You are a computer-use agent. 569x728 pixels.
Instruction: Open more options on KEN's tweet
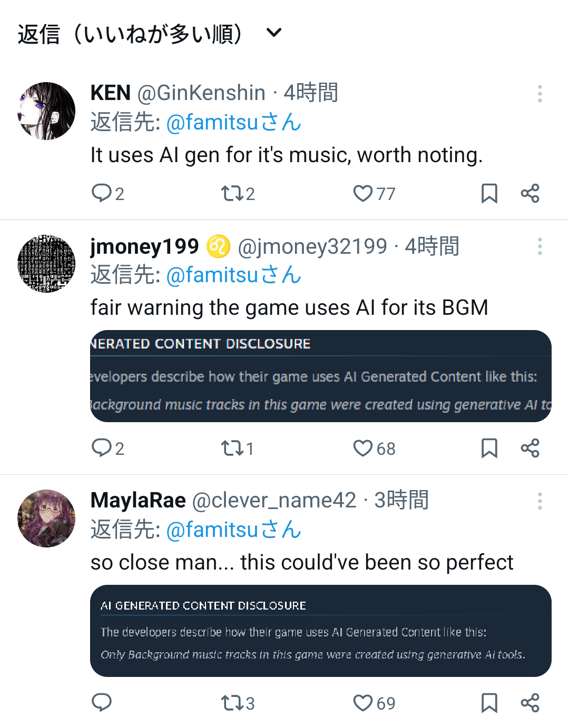[x=540, y=94]
